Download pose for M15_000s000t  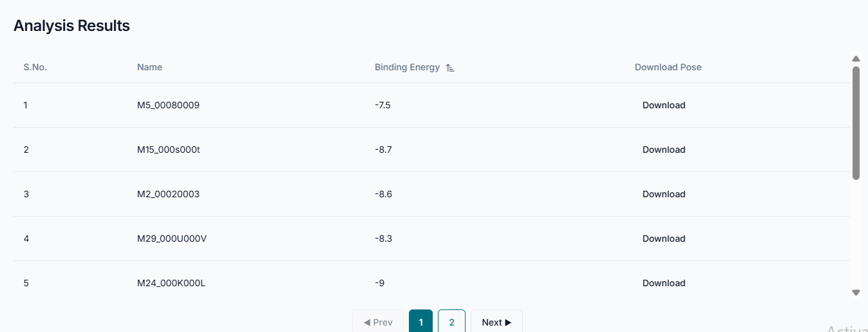tap(663, 150)
